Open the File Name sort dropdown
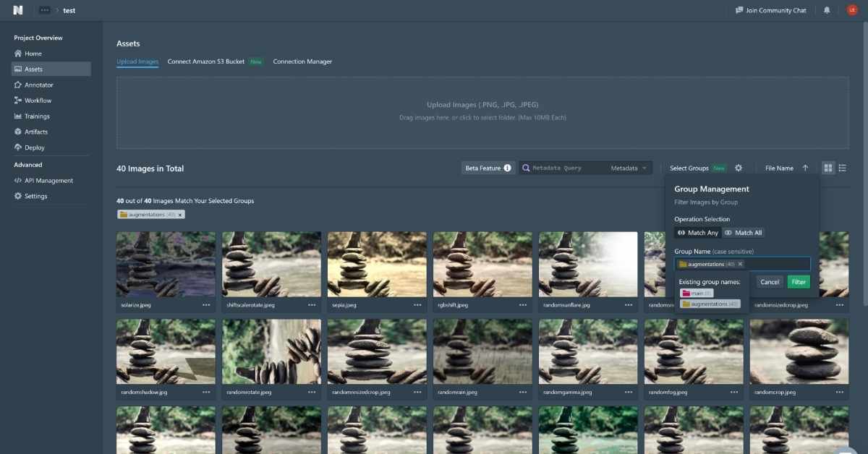The height and width of the screenshot is (454, 868). pyautogui.click(x=779, y=168)
